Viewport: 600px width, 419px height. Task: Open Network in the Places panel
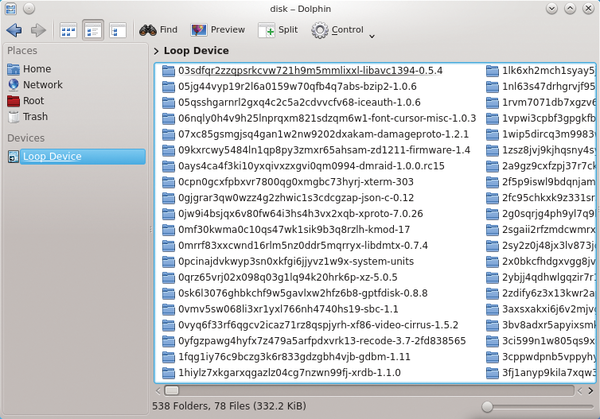[42, 85]
